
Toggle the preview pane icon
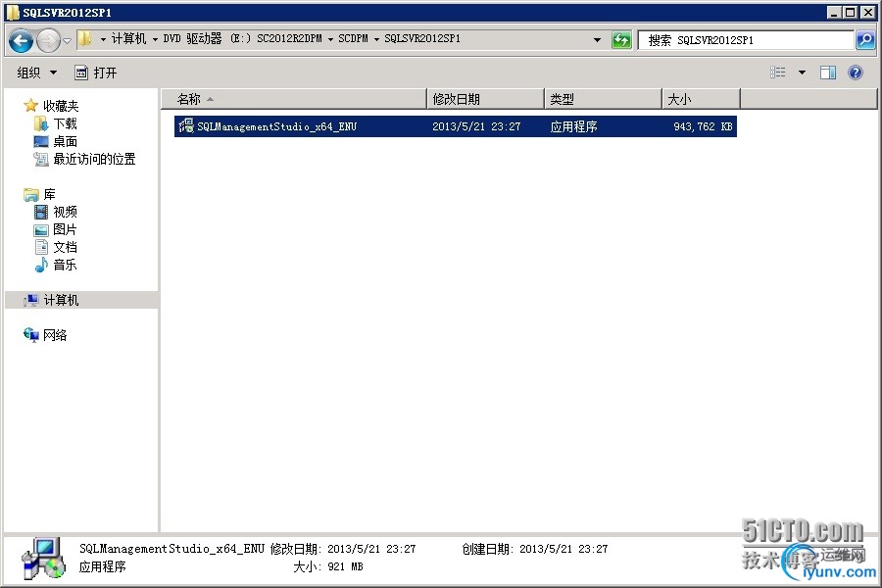pos(827,72)
